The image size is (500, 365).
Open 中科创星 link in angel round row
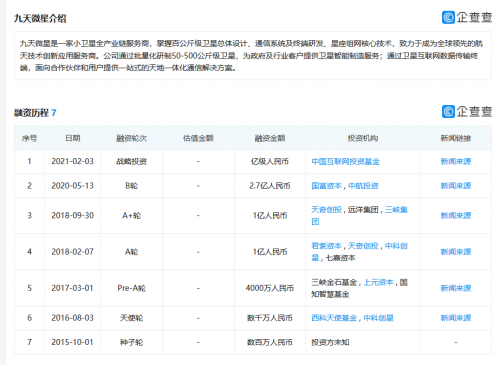[378, 318]
